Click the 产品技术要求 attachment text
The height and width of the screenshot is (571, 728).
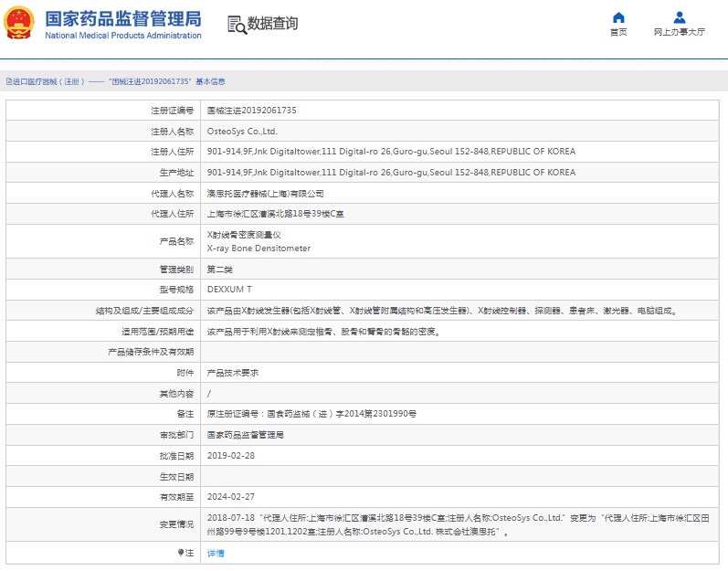tap(233, 373)
